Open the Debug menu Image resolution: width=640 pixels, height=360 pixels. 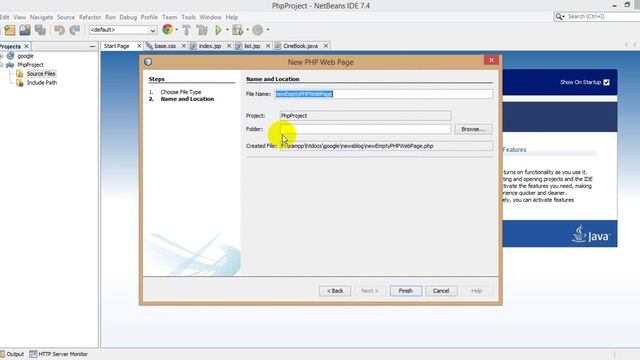click(x=128, y=17)
